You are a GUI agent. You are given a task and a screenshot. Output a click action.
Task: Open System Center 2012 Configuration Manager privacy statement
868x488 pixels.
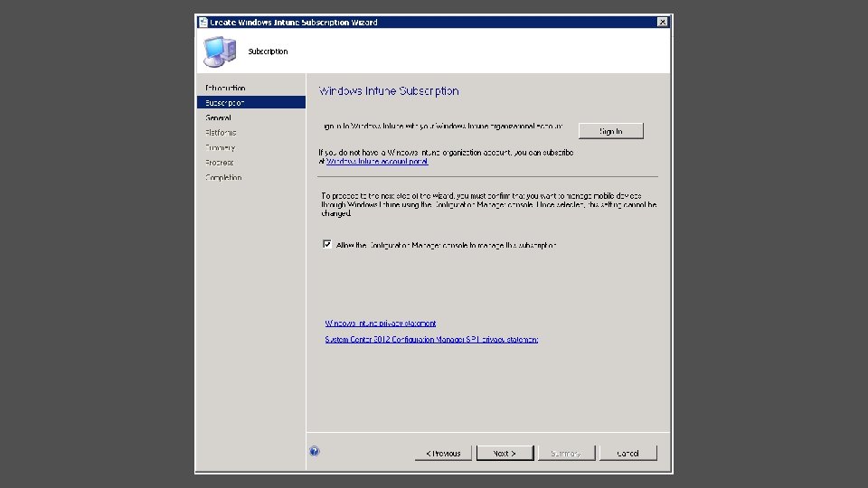431,340
